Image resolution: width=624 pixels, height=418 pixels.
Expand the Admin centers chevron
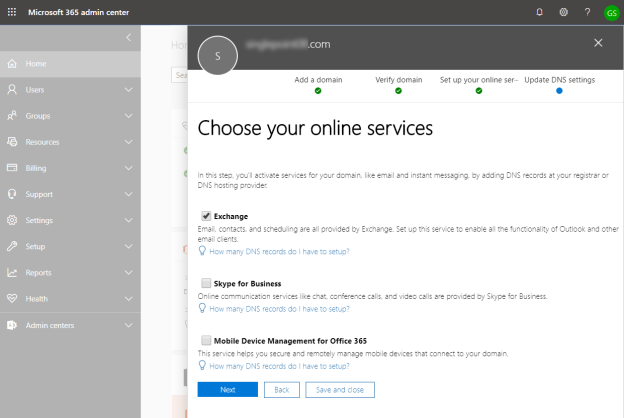click(128, 325)
